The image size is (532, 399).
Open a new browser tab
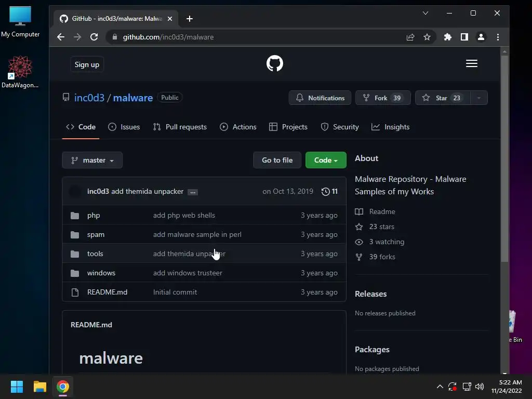[190, 19]
